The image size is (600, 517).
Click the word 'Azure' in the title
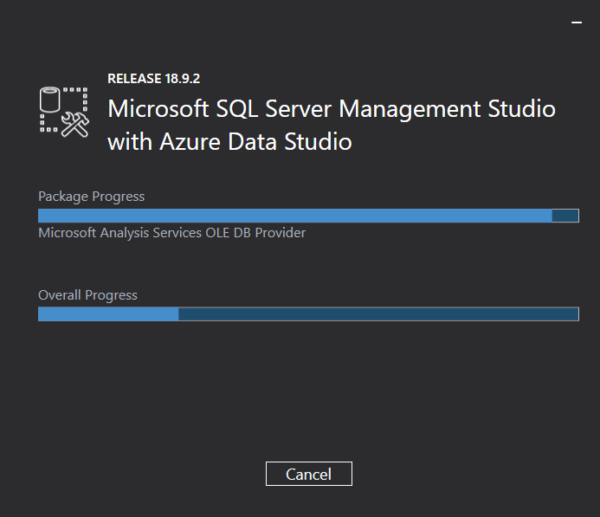click(x=187, y=142)
